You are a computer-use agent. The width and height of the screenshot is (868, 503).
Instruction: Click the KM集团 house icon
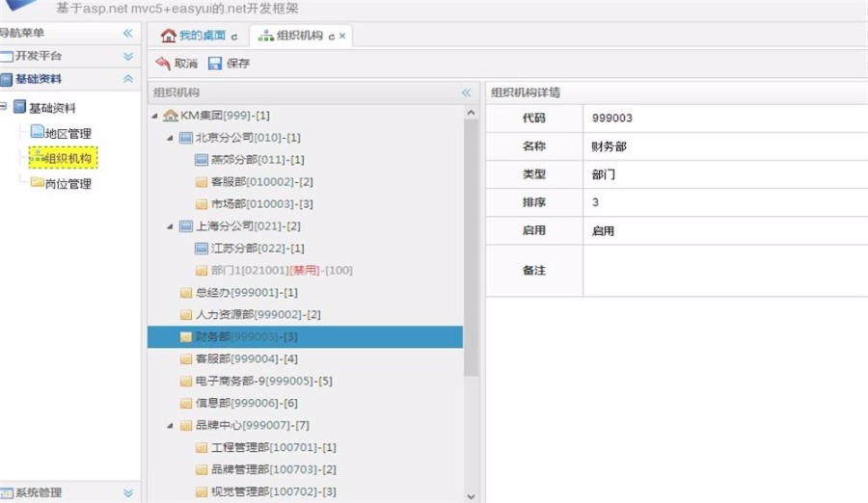tap(171, 115)
